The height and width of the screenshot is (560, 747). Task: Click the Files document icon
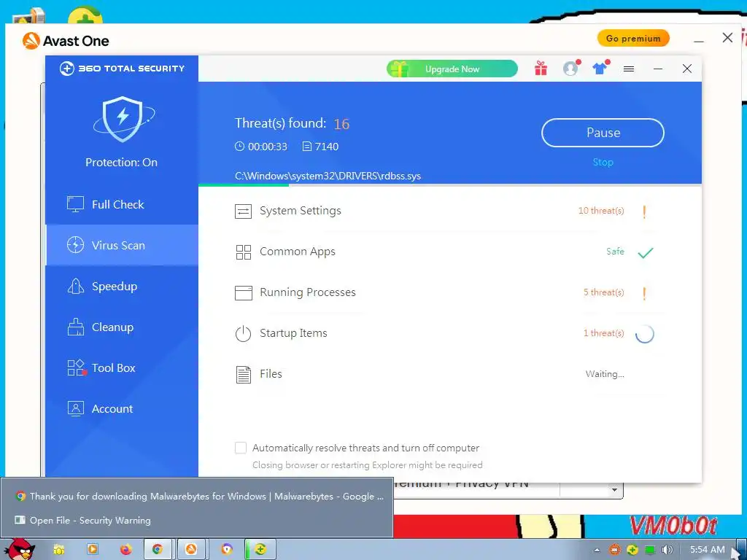(x=243, y=374)
